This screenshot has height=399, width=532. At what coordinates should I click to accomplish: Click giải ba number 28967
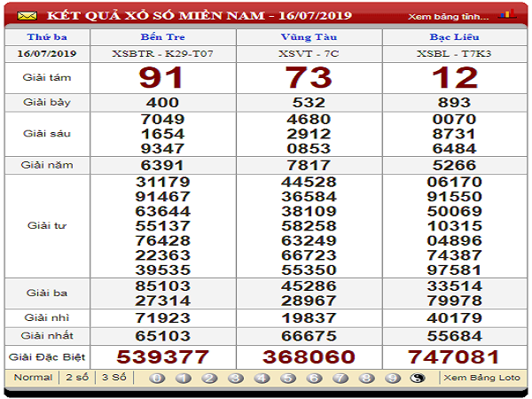(x=309, y=301)
